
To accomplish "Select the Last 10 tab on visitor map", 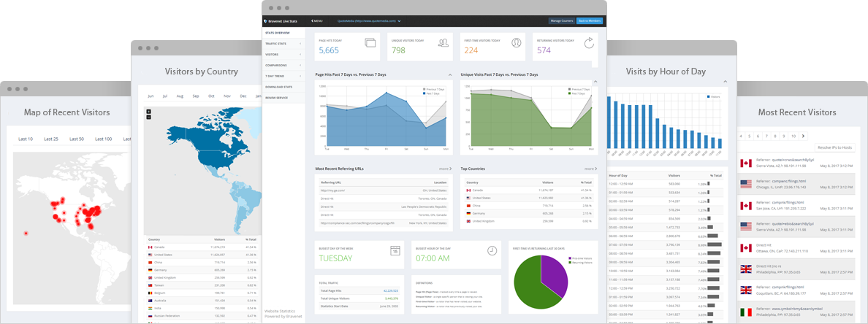I will point(26,139).
